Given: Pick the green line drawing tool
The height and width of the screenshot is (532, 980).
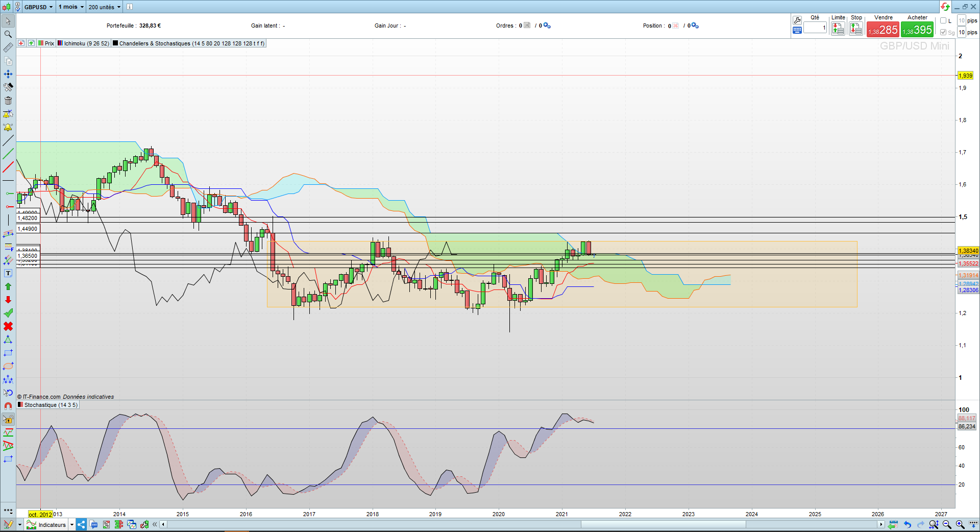Looking at the screenshot, I should point(8,154).
